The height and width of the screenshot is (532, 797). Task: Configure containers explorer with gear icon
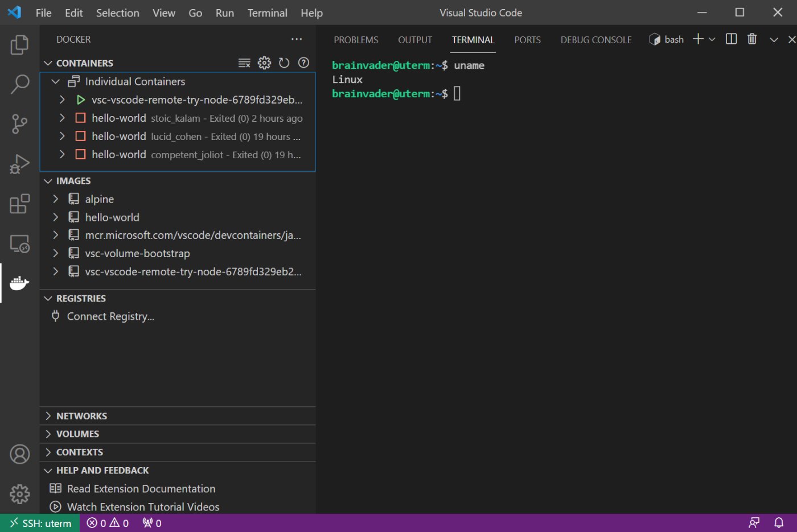click(x=264, y=63)
